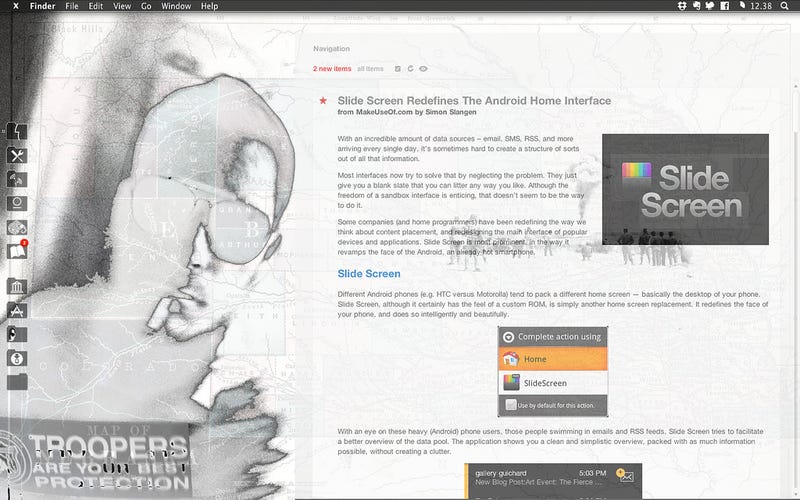Image resolution: width=800 pixels, height=500 pixels.
Task: Open Spotlight search magnifier
Action: (785, 6)
